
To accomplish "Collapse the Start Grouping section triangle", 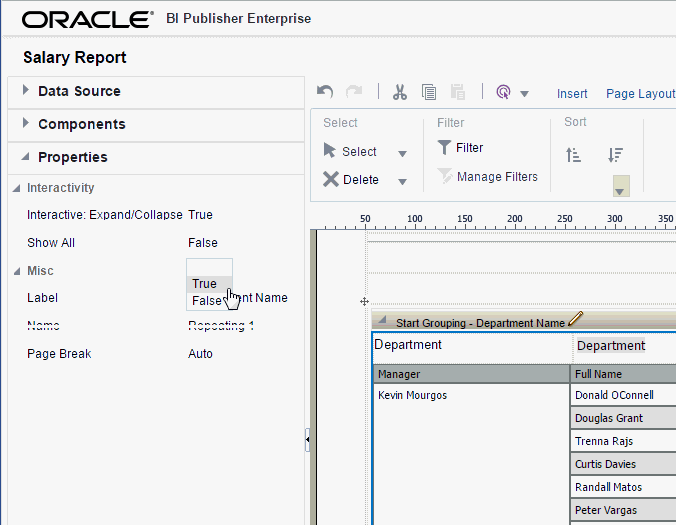I will click(382, 320).
